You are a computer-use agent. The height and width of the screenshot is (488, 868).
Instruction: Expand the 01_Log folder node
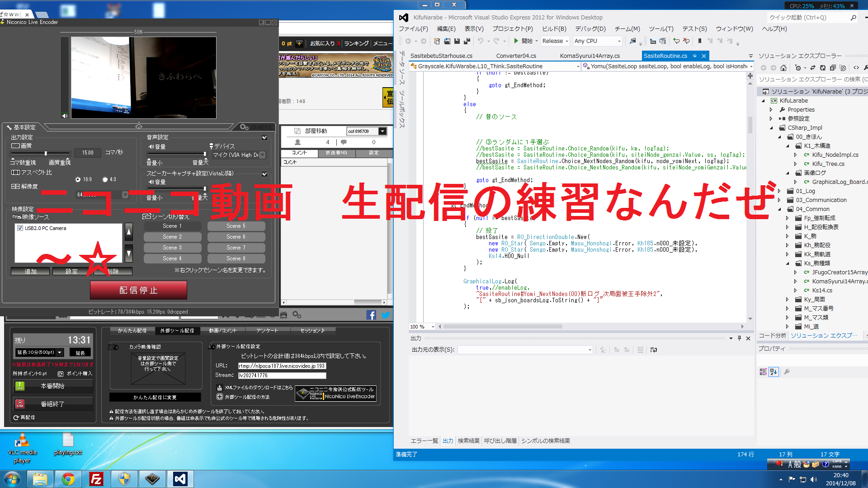(779, 191)
